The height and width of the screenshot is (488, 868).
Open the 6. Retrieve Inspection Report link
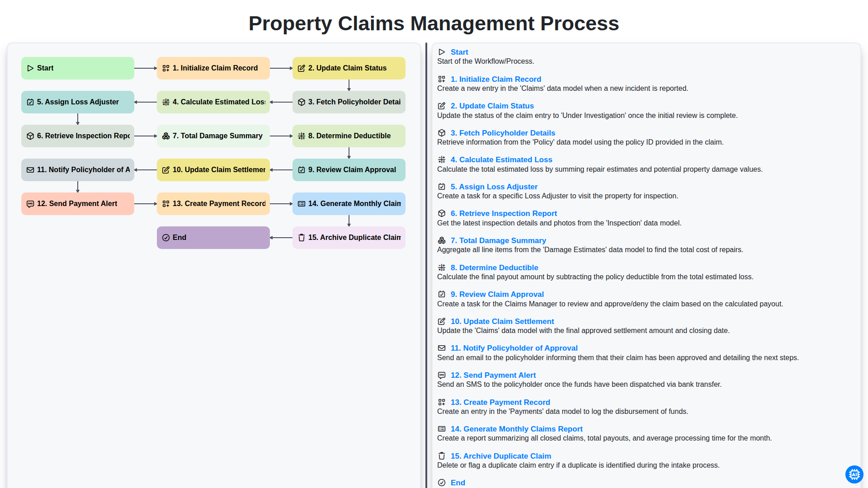tap(504, 213)
